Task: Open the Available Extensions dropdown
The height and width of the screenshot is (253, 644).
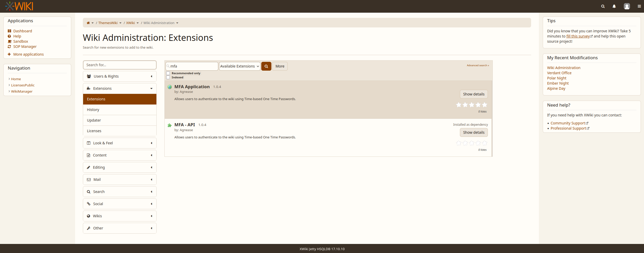Action: click(240, 66)
